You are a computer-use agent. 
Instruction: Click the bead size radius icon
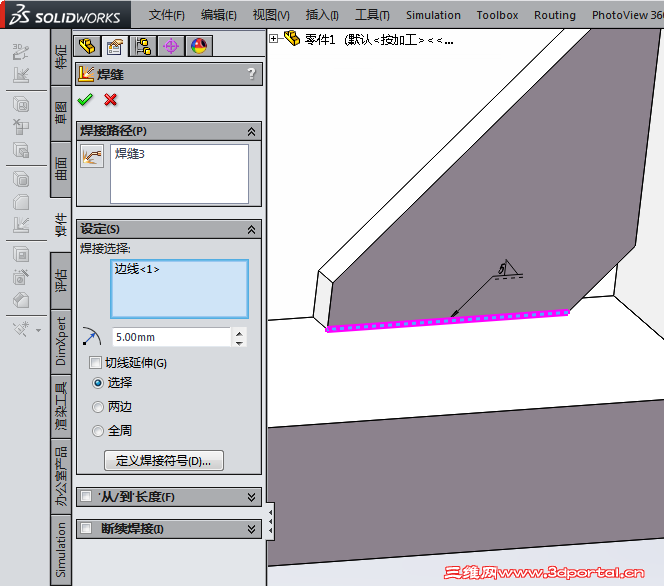91,337
